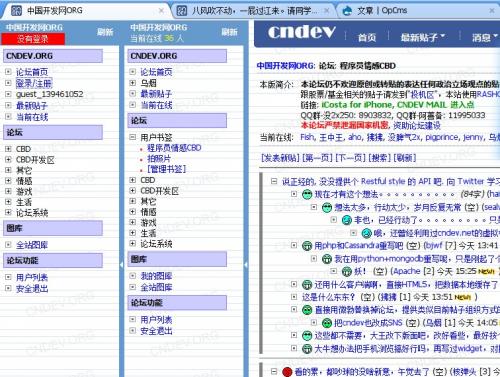Click the 登录/注册 link
500x377 pixels.
click(34, 83)
